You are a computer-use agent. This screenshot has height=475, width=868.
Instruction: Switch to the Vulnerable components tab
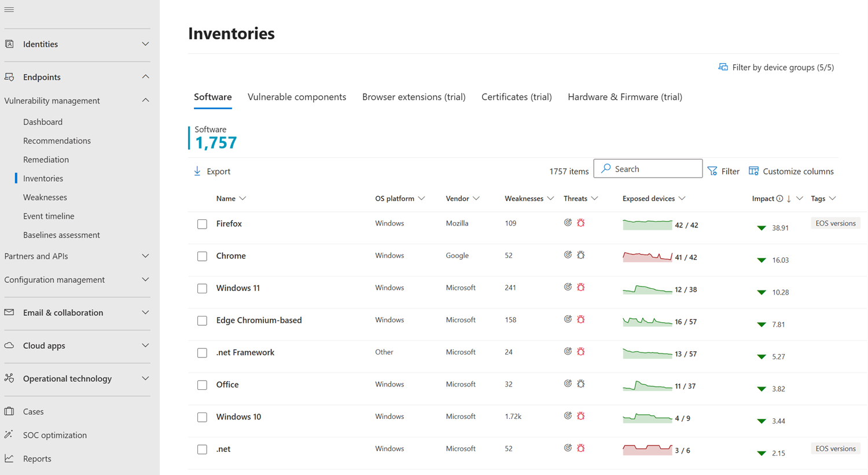point(297,97)
